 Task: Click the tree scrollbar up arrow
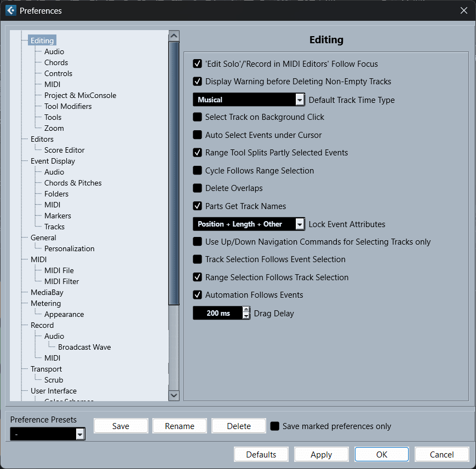tap(174, 36)
